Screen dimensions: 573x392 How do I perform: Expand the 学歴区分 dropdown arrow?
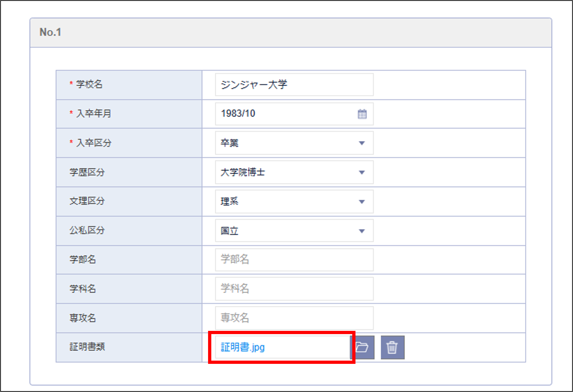[362, 172]
